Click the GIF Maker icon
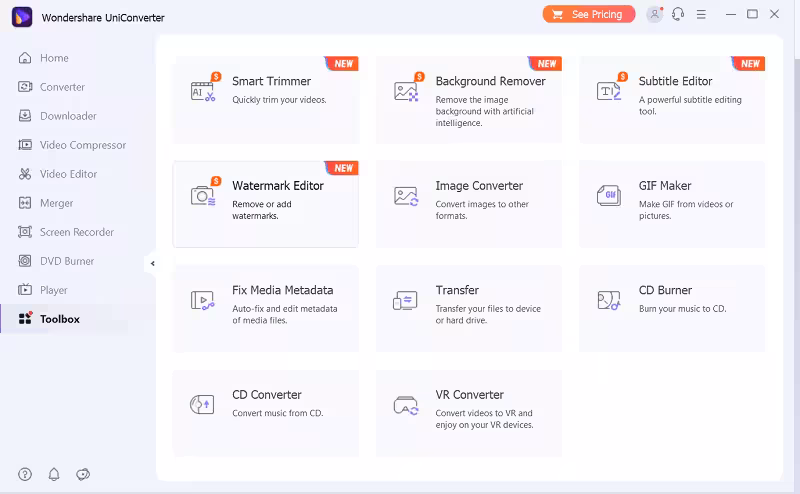Image resolution: width=800 pixels, height=494 pixels. point(609,196)
